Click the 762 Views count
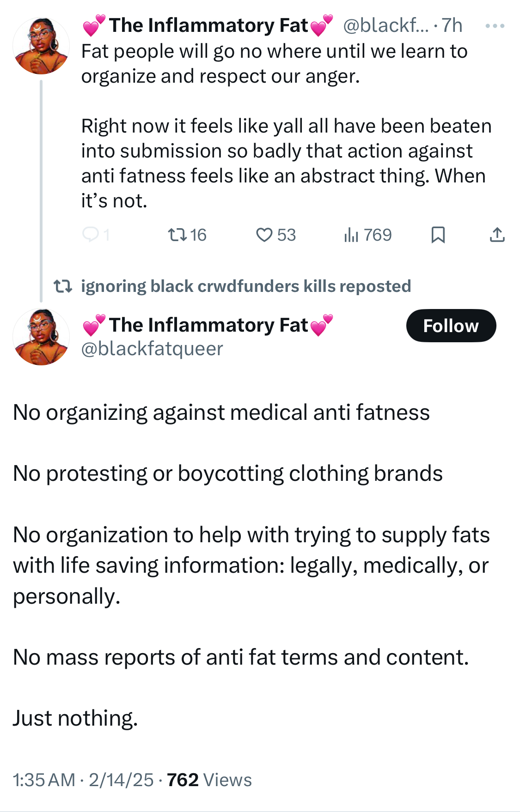 click(209, 780)
